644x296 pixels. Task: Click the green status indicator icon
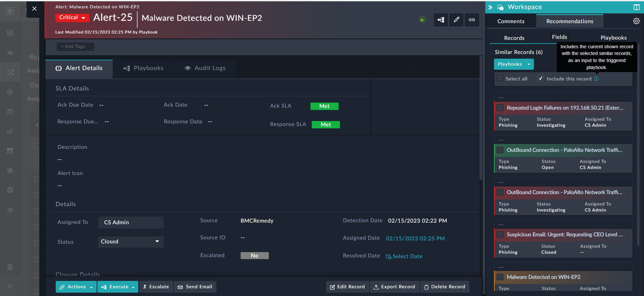coord(423,20)
